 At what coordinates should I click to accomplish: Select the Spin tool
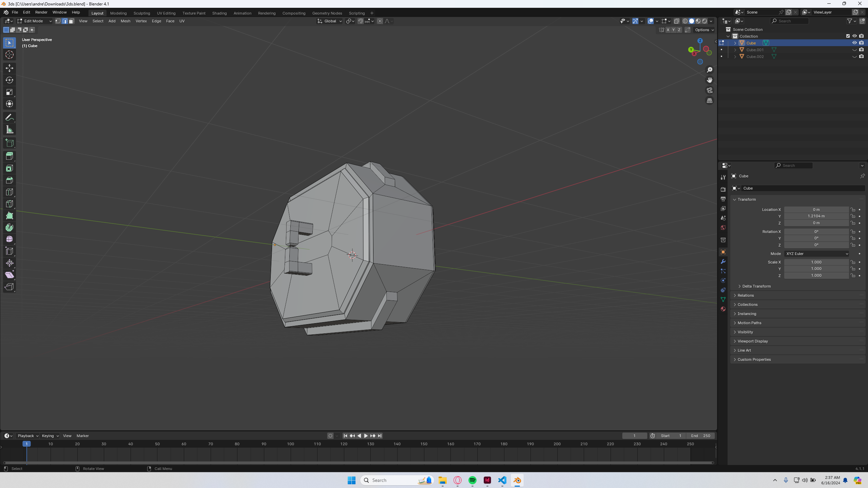tap(9, 228)
